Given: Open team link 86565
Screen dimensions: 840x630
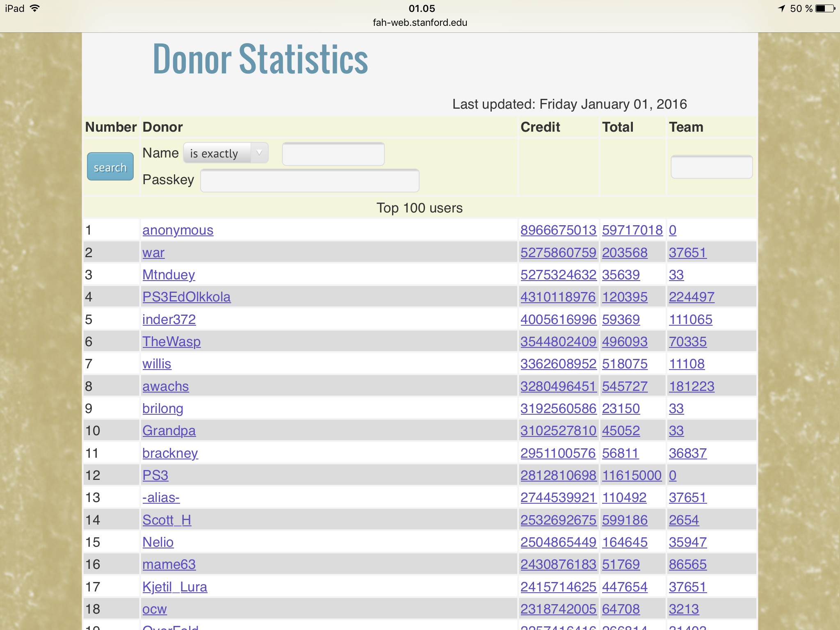Looking at the screenshot, I should (688, 564).
